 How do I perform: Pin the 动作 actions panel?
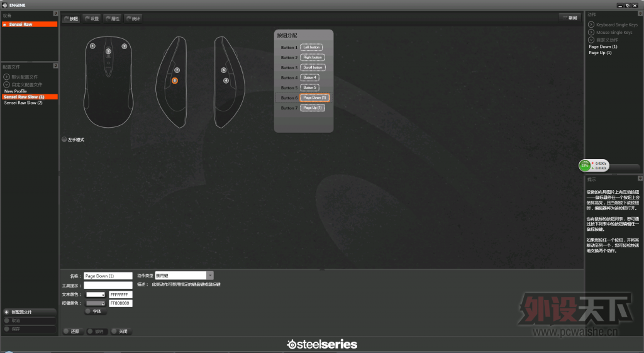(x=640, y=13)
